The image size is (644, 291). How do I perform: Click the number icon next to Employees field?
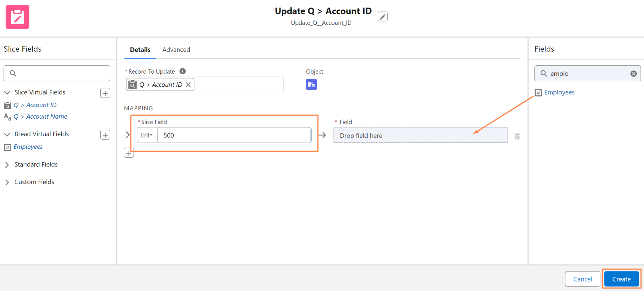[538, 92]
